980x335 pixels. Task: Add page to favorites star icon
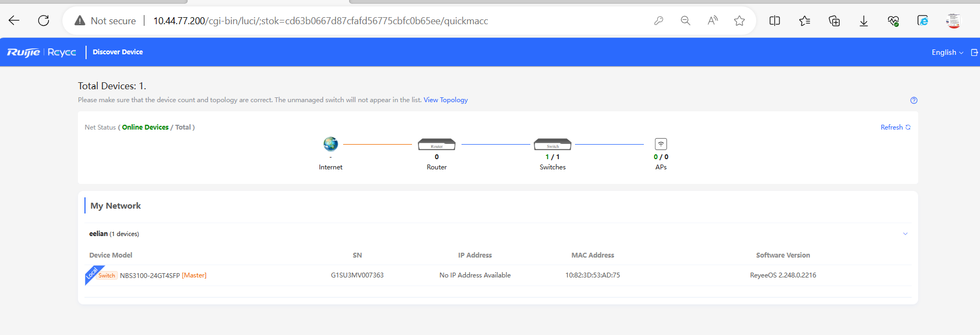tap(739, 21)
